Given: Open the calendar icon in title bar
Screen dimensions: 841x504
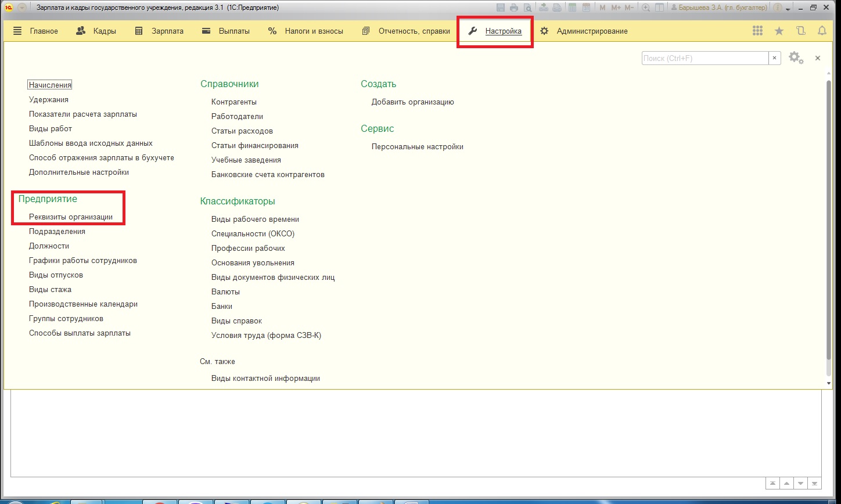Looking at the screenshot, I should 586,8.
